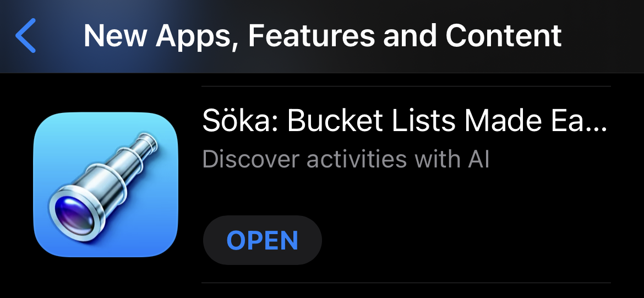This screenshot has height=298, width=644.
Task: Select the blue spyglass app thumbnail
Action: click(106, 185)
